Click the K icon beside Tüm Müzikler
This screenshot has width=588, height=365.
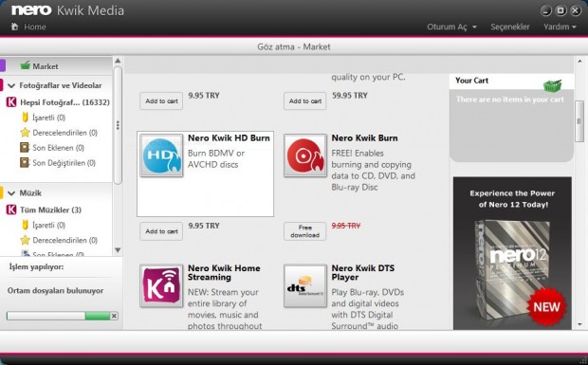pos(11,210)
